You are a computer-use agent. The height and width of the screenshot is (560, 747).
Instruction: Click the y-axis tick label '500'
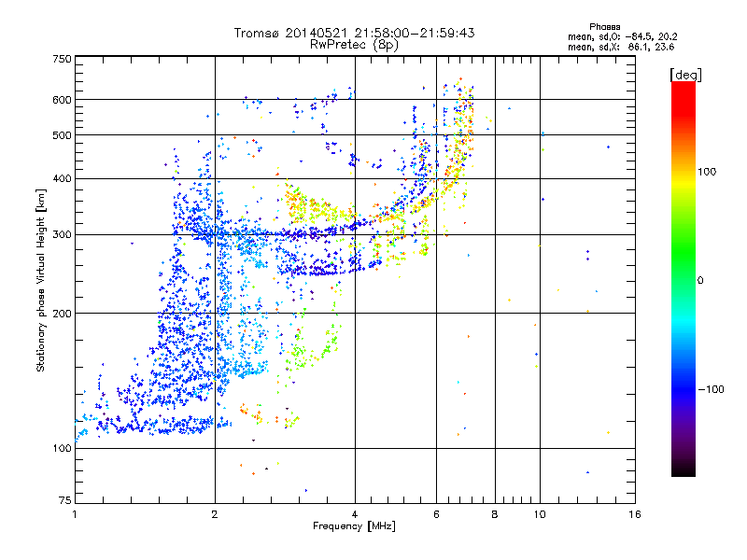pos(62,135)
